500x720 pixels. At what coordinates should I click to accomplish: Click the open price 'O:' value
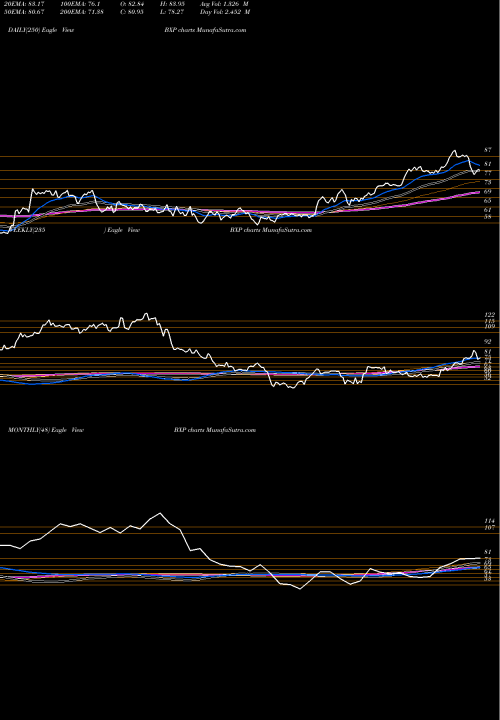131,3
